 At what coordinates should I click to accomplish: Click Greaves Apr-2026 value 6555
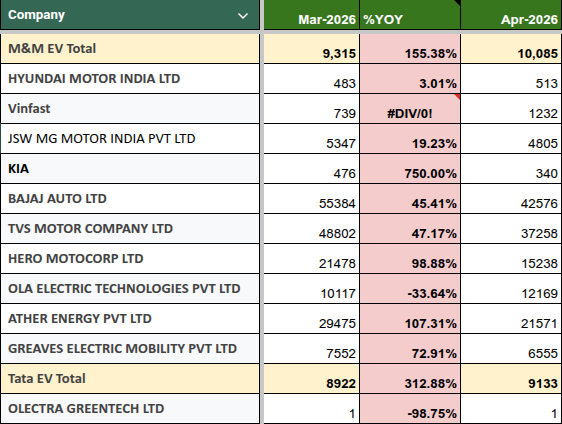click(x=511, y=349)
